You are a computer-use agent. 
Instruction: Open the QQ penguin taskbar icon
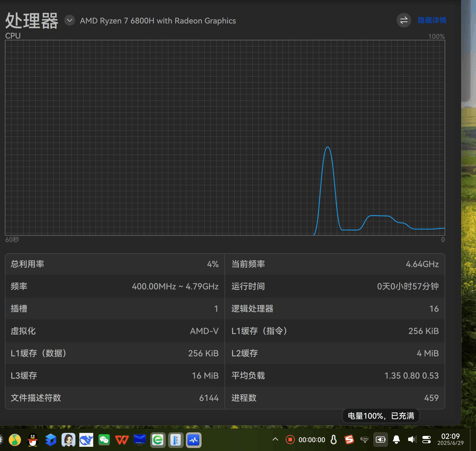tap(33, 440)
